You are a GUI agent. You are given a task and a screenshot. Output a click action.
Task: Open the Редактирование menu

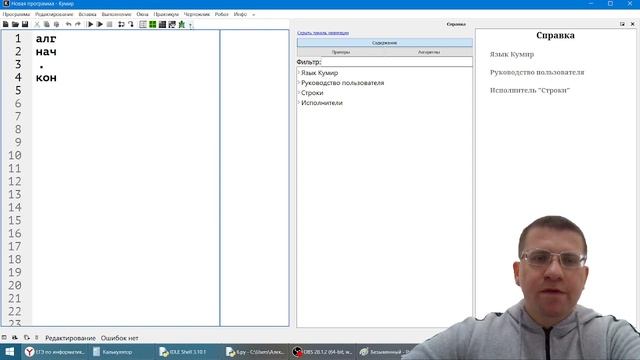(54, 14)
